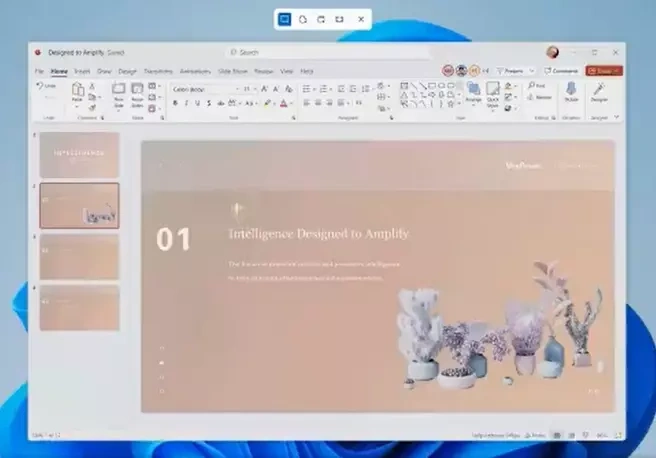
Task: Center align text in Paragraph group
Action: click(318, 103)
